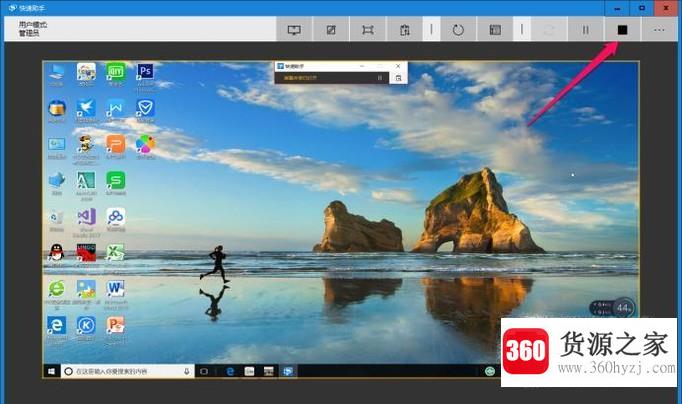Open the three-dot details menu
Image resolution: width=682 pixels, height=404 pixels.
(659, 30)
